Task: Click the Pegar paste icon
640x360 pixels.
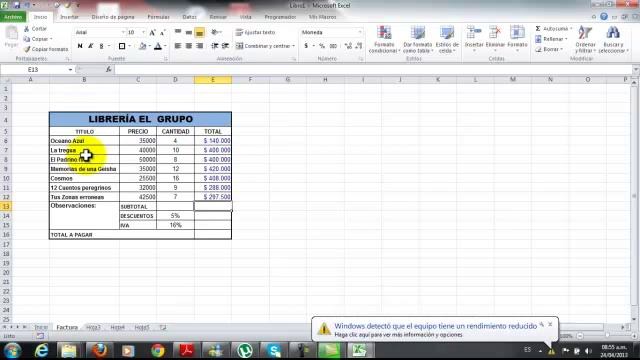Action: tap(11, 33)
